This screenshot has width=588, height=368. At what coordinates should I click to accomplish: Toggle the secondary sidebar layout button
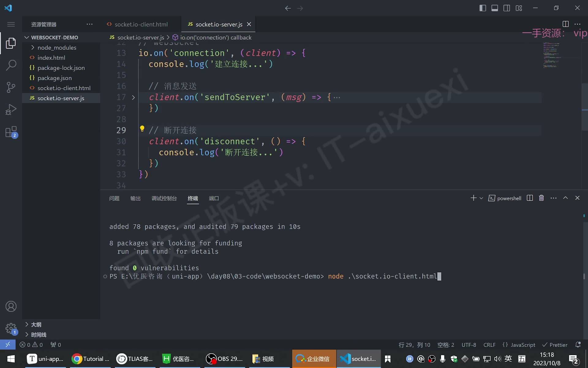pos(507,8)
